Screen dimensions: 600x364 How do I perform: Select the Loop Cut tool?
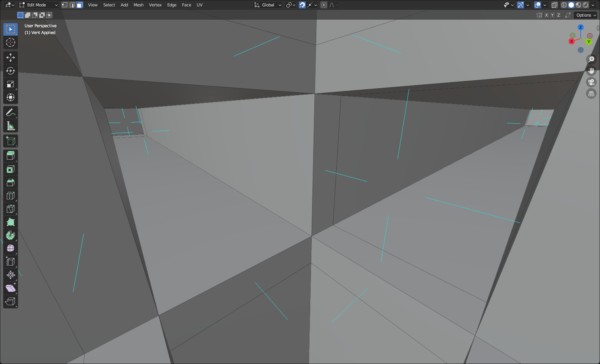tap(11, 196)
